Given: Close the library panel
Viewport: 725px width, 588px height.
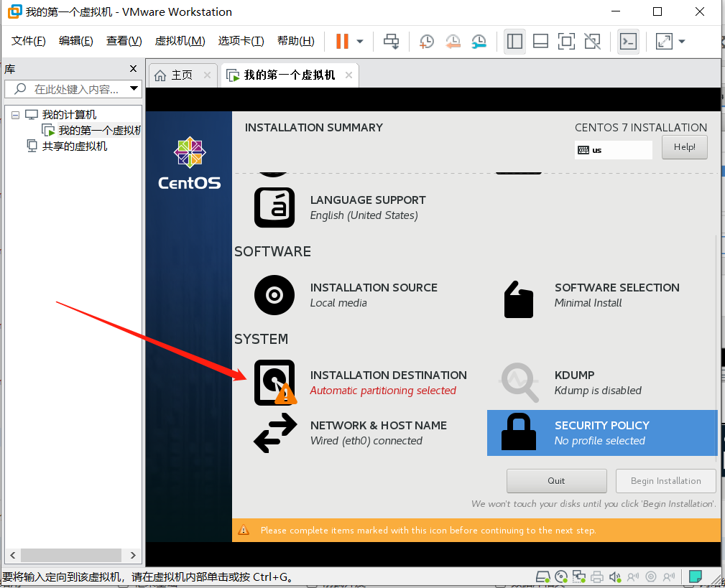Looking at the screenshot, I should click(133, 68).
